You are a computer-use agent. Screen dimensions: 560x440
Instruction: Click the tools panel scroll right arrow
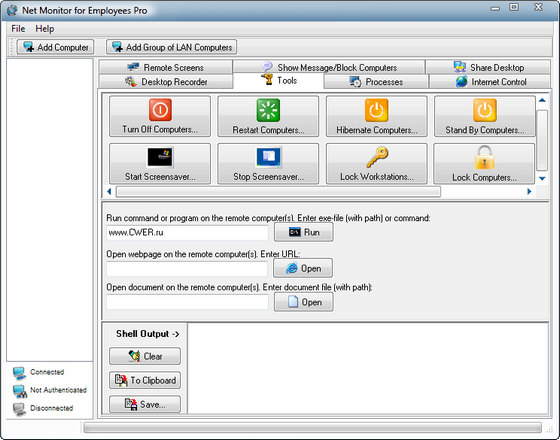tap(529, 192)
